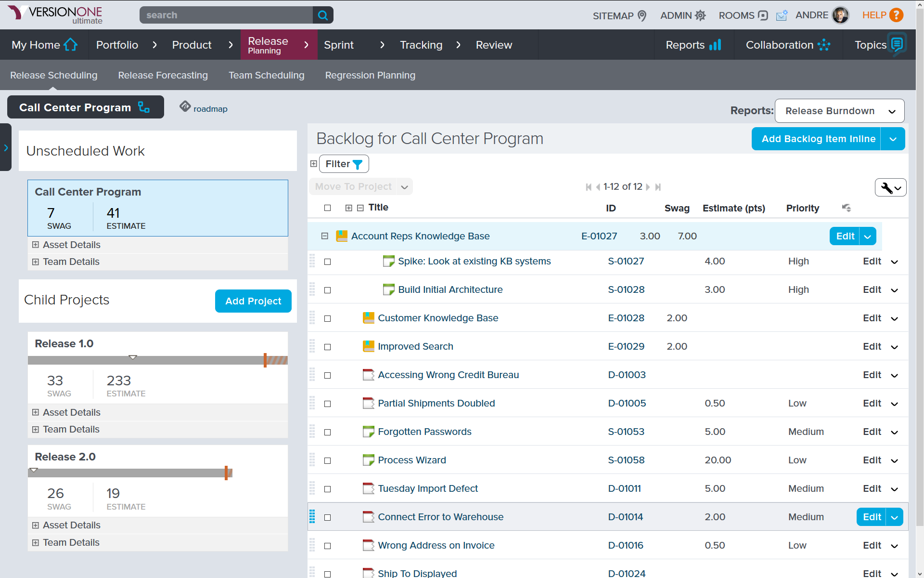
Task: Click the Release 2.0 progress bar
Action: coord(130,473)
